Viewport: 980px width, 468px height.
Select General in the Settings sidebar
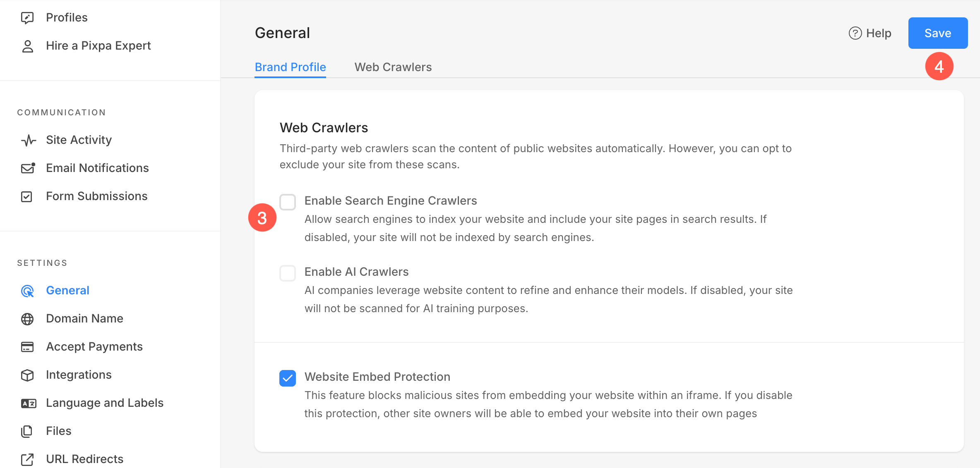click(x=68, y=291)
